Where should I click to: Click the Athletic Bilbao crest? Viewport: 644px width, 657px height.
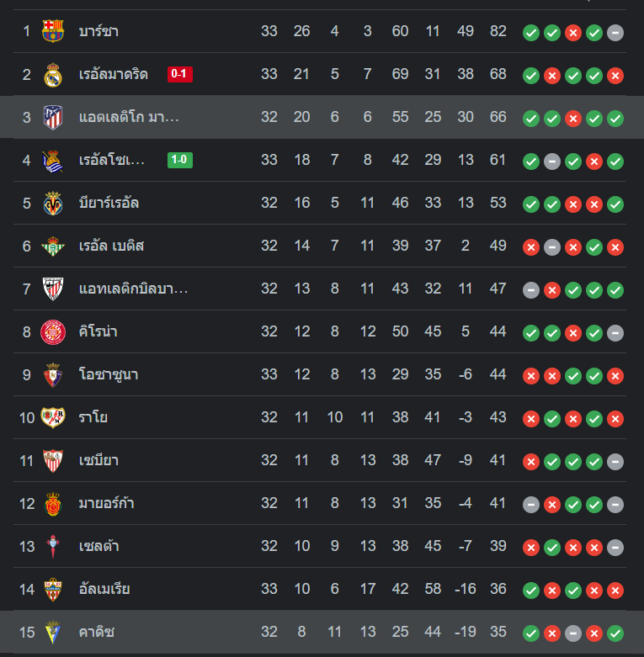tap(53, 289)
